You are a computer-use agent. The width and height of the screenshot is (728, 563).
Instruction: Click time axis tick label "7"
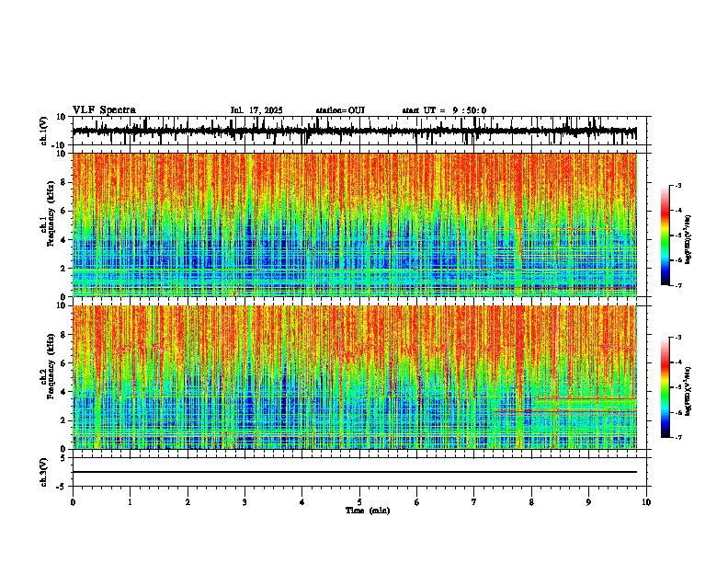(x=474, y=502)
